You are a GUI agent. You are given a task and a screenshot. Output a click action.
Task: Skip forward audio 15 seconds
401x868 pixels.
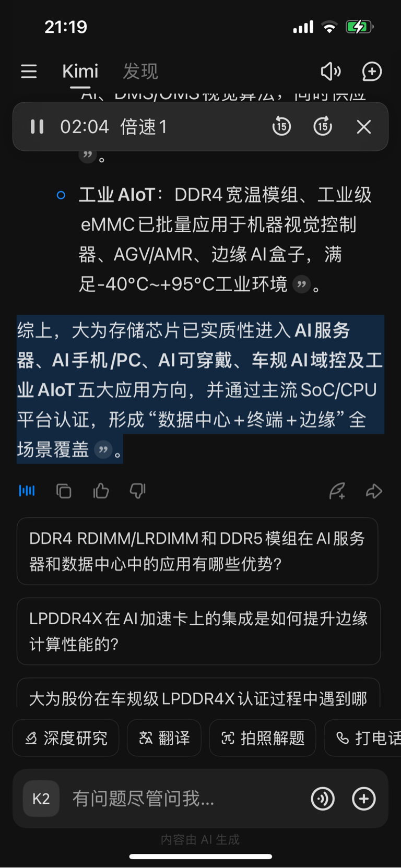point(323,126)
